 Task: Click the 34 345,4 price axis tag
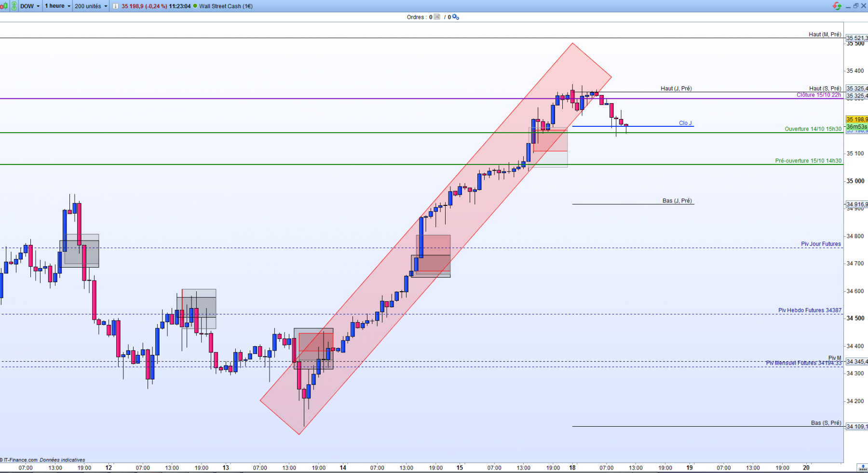coord(857,362)
